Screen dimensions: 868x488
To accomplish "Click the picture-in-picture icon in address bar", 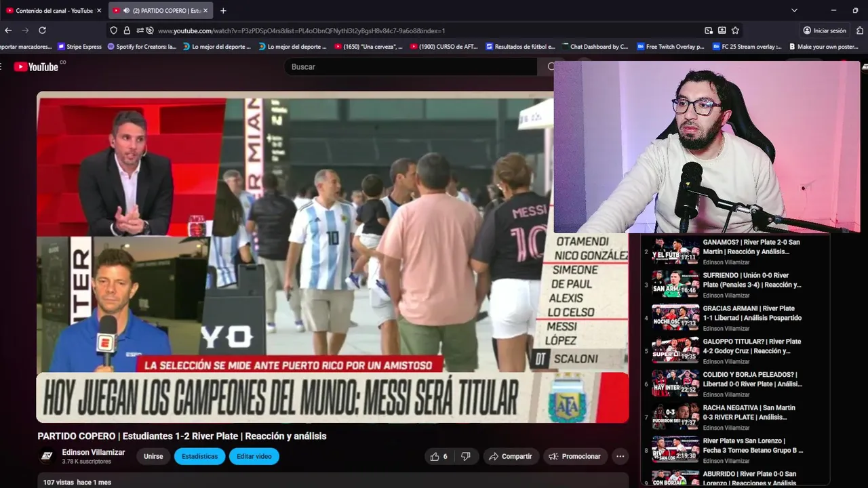I will (709, 30).
